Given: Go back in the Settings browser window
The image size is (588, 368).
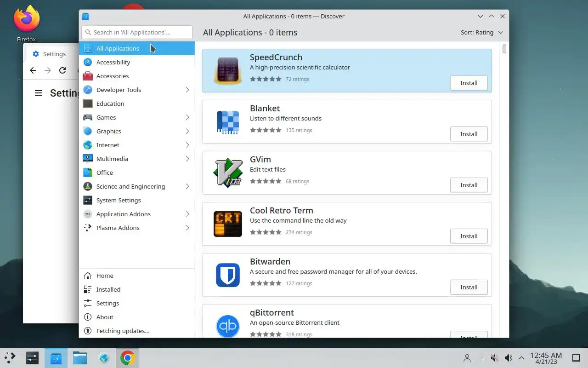Looking at the screenshot, I should [33, 70].
